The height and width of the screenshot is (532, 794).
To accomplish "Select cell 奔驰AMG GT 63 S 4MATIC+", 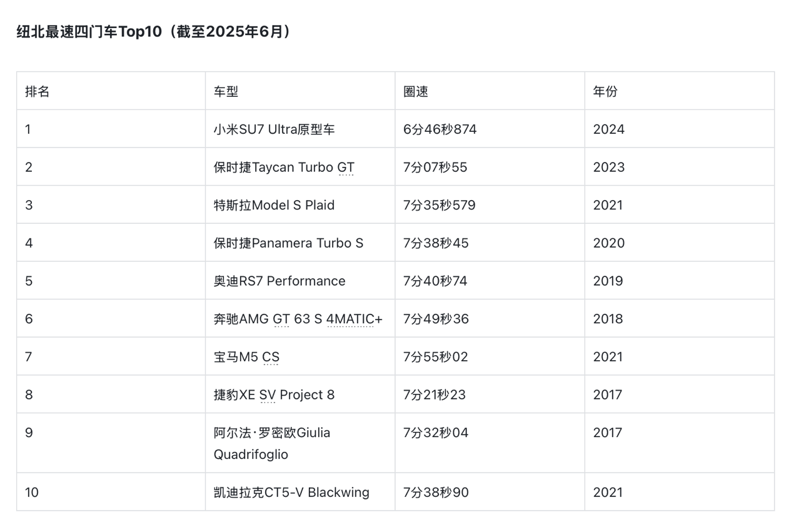I will click(300, 319).
